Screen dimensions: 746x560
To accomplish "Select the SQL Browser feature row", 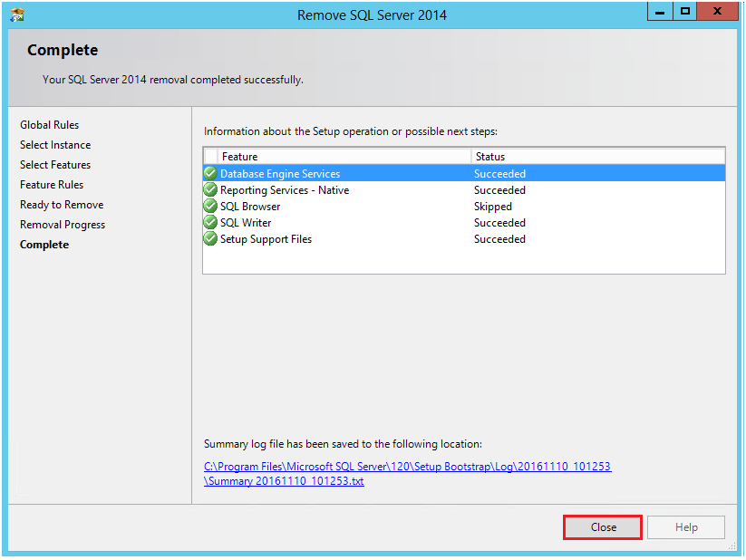I will [x=464, y=206].
